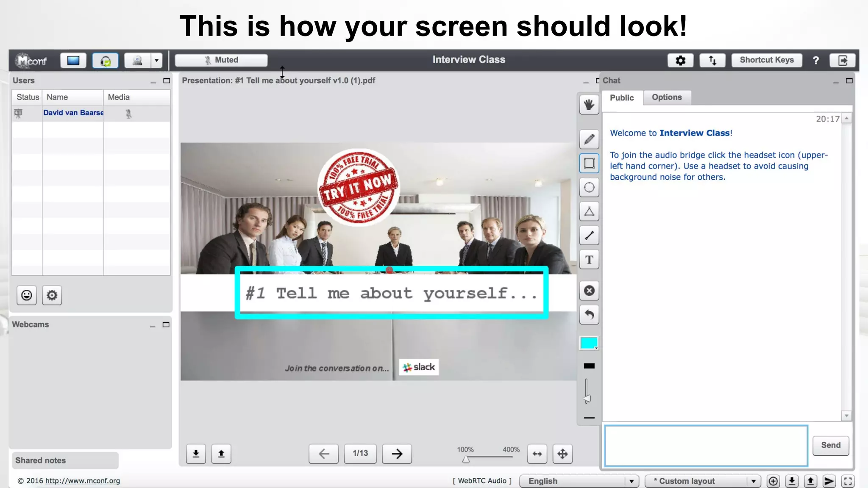Pick the triangle shape tool
Screen dimensions: 868x488
[589, 211]
